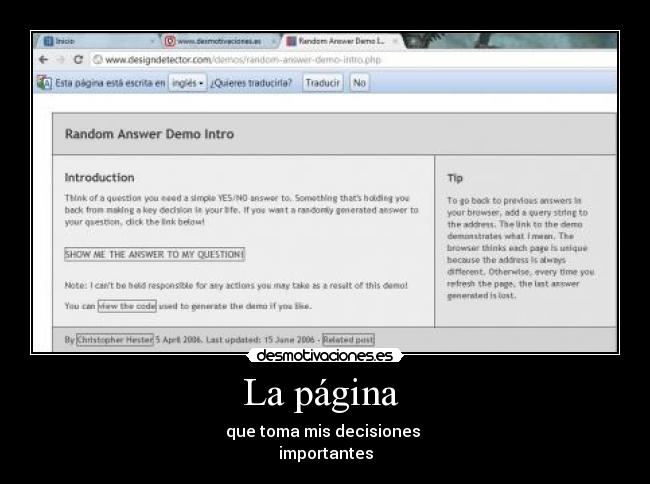The height and width of the screenshot is (484, 650).
Task: Close the Inicio tab
Action: (x=153, y=41)
